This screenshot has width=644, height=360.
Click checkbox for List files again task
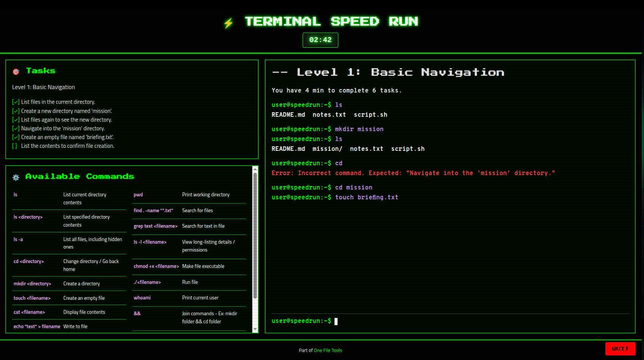point(16,120)
